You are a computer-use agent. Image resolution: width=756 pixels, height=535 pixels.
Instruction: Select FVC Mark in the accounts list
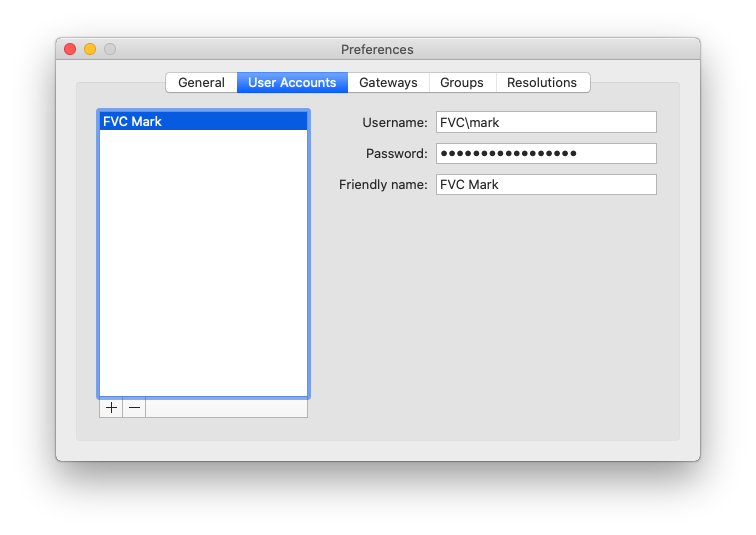pyautogui.click(x=203, y=121)
